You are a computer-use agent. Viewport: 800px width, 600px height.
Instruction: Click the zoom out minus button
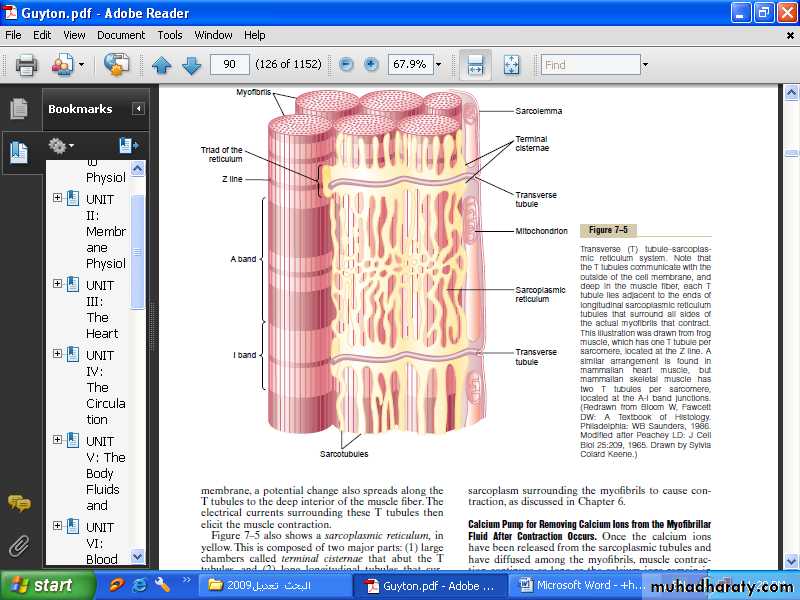click(x=346, y=65)
